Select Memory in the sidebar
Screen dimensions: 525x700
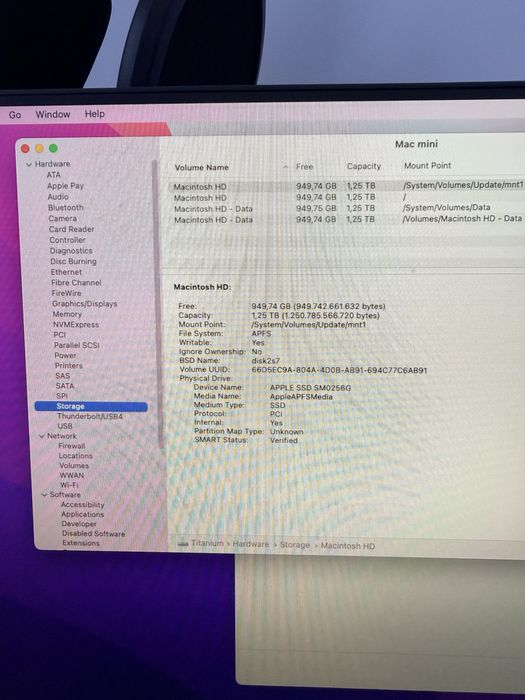point(67,314)
